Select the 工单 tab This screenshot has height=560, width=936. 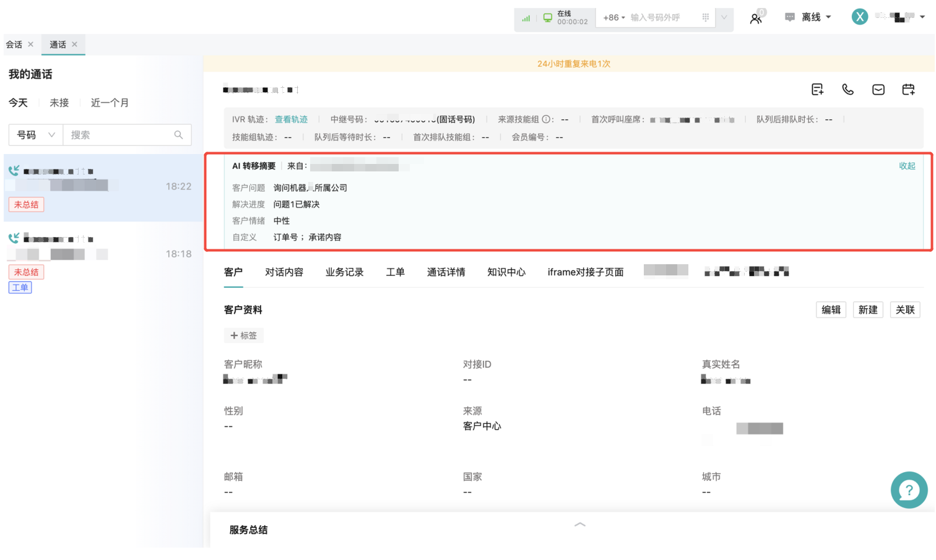[x=396, y=272]
